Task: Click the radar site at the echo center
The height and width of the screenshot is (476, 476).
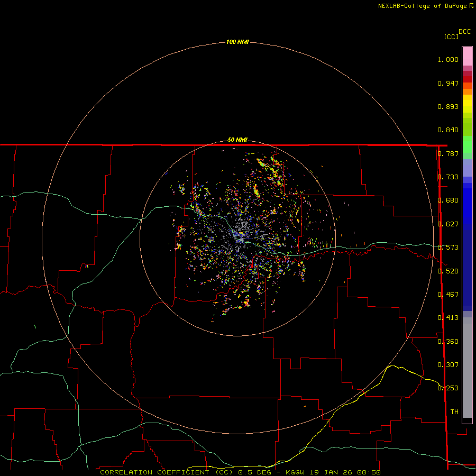Action: pyautogui.click(x=238, y=238)
